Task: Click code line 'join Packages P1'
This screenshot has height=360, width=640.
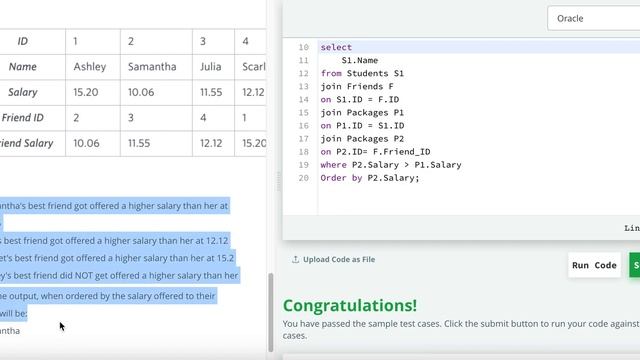Action: [362, 113]
